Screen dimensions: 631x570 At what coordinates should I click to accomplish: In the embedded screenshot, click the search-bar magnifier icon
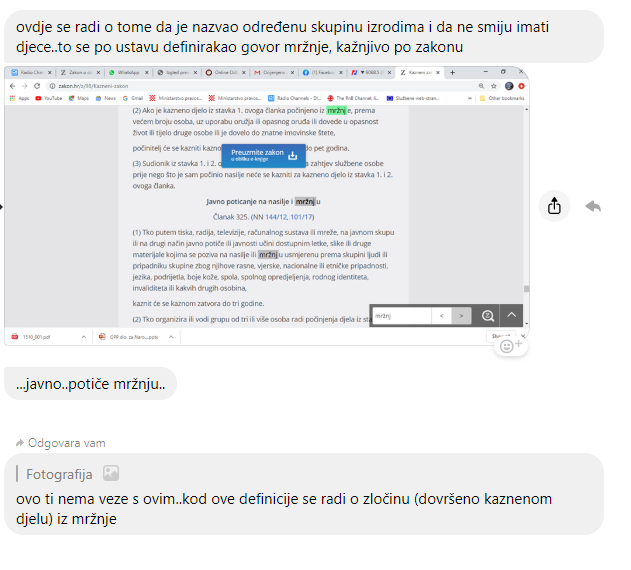click(488, 316)
